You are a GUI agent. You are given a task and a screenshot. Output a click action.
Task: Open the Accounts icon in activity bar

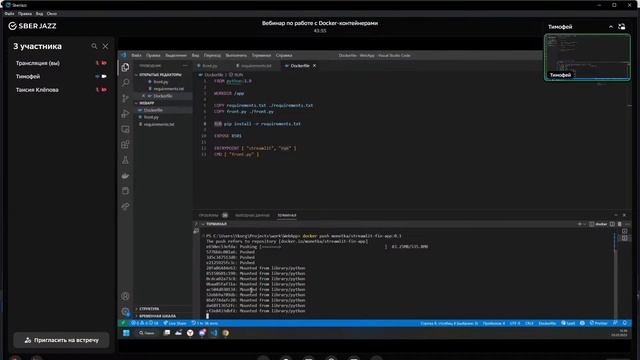pyautogui.click(x=125, y=296)
